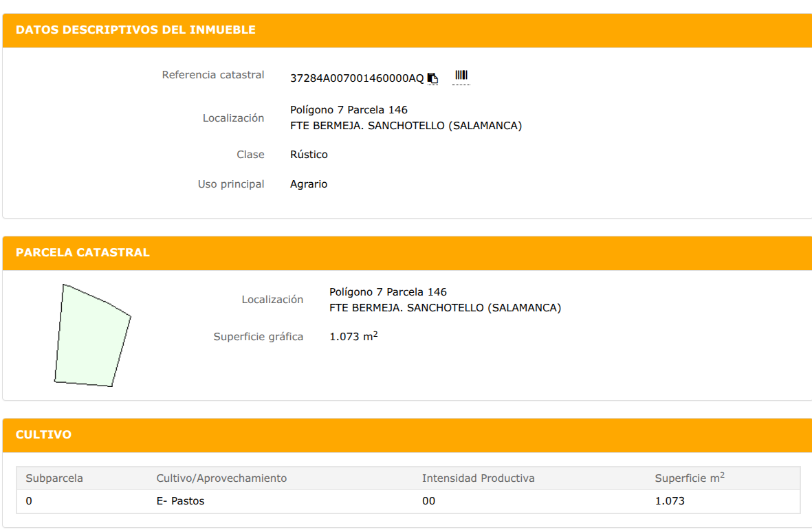Click the 1.073 m² graphic surface value
This screenshot has width=812, height=532.
[353, 336]
